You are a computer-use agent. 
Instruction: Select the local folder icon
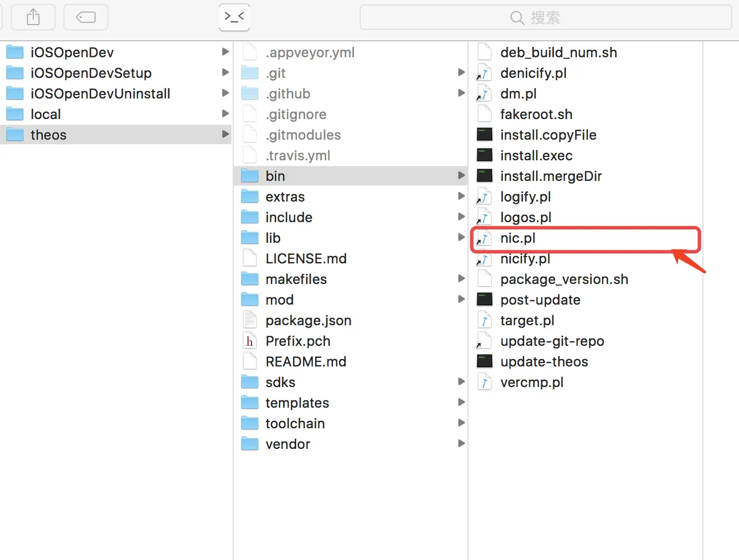pos(15,114)
